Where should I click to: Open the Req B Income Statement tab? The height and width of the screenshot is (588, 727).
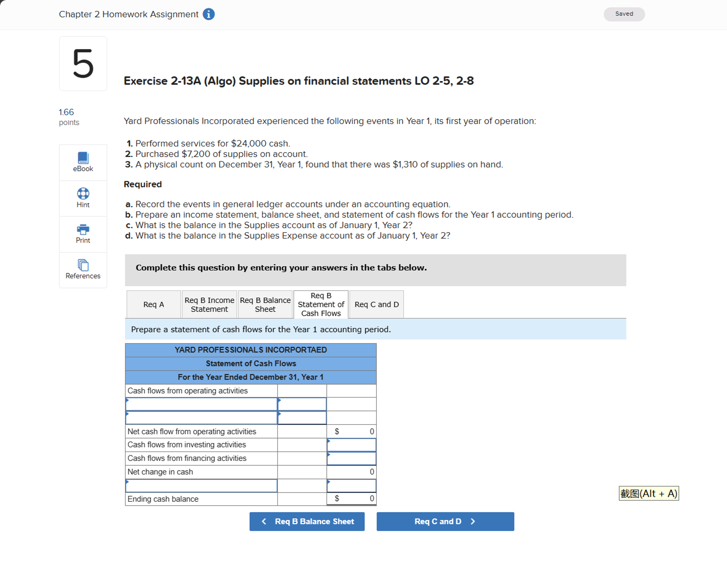click(209, 304)
